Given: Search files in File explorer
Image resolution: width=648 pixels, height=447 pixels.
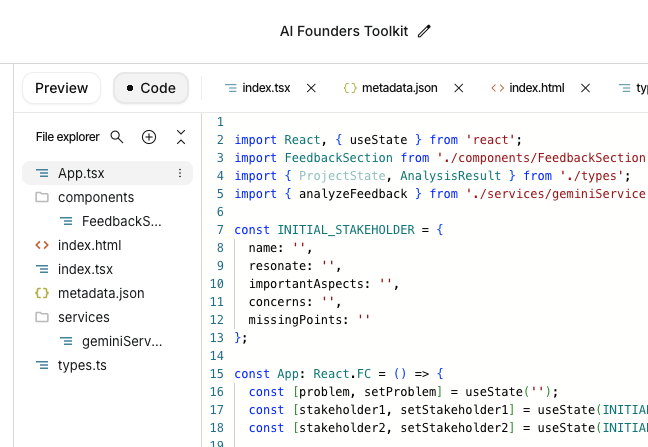Looking at the screenshot, I should coord(117,137).
